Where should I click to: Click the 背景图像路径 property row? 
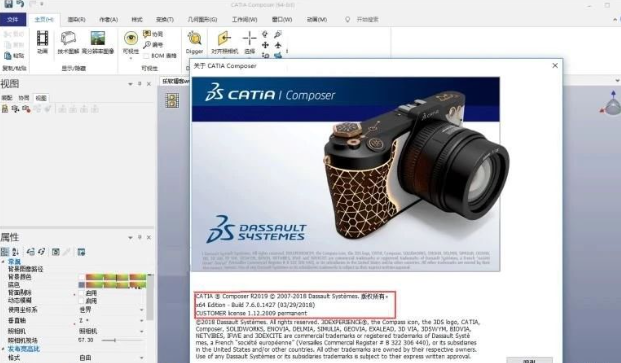(x=73, y=269)
